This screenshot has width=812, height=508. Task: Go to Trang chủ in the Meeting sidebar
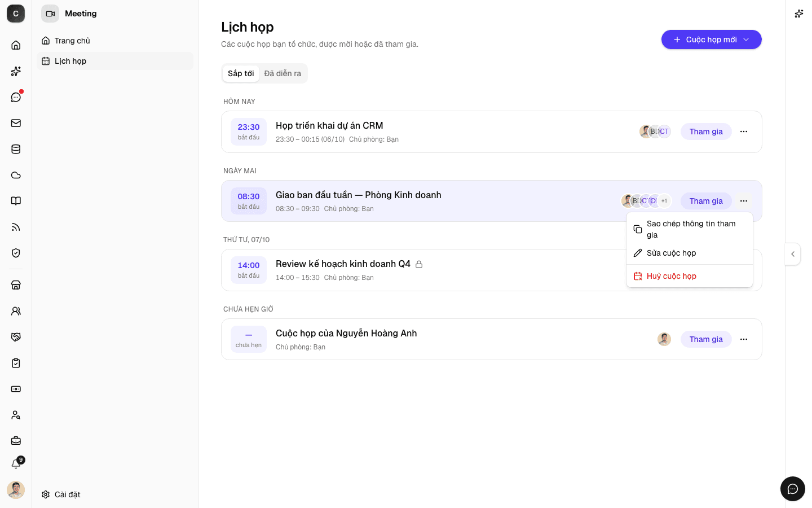[115, 41]
